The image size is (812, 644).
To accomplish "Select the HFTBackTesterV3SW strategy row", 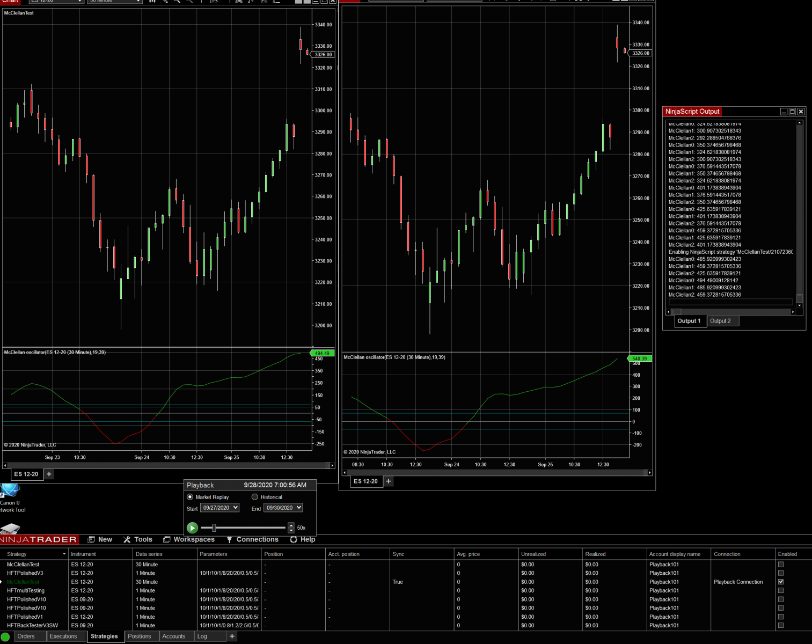I will pos(406,625).
